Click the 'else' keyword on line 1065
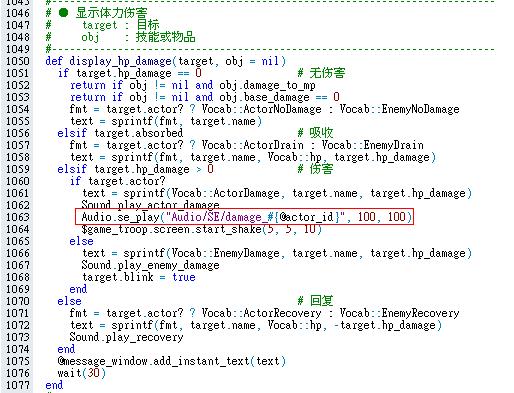 (81, 241)
